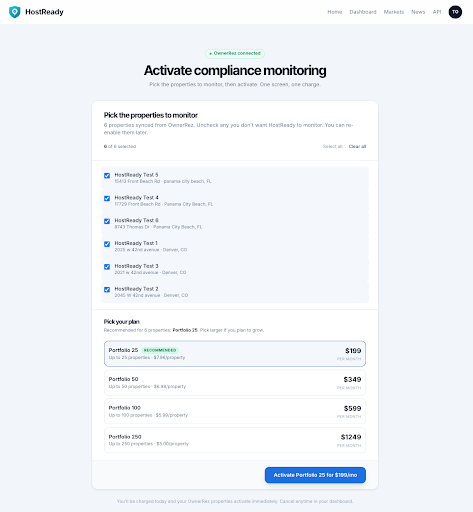Click the $599 price text
The width and height of the screenshot is (473, 512).
[x=353, y=408]
